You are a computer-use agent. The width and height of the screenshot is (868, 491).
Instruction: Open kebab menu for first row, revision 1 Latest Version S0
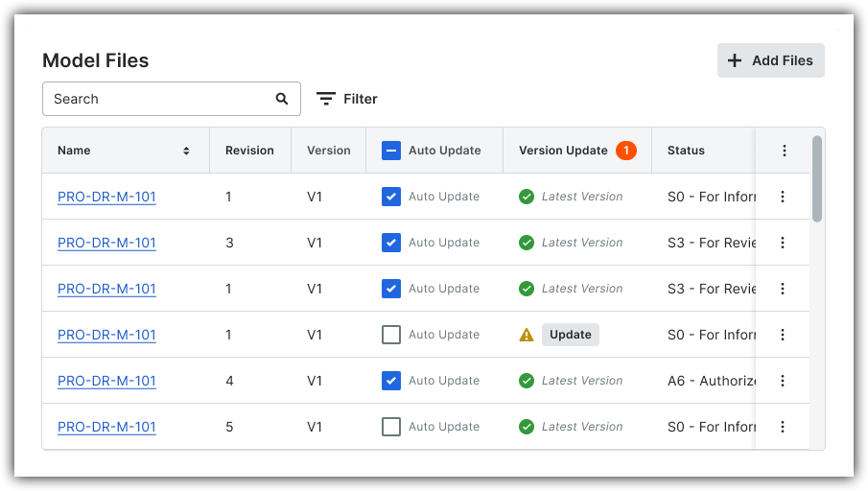point(783,197)
